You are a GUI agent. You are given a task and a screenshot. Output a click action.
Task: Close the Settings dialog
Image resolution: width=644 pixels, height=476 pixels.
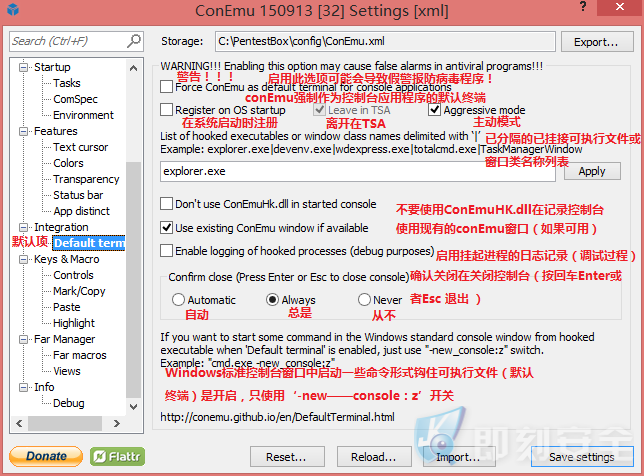coord(620,7)
